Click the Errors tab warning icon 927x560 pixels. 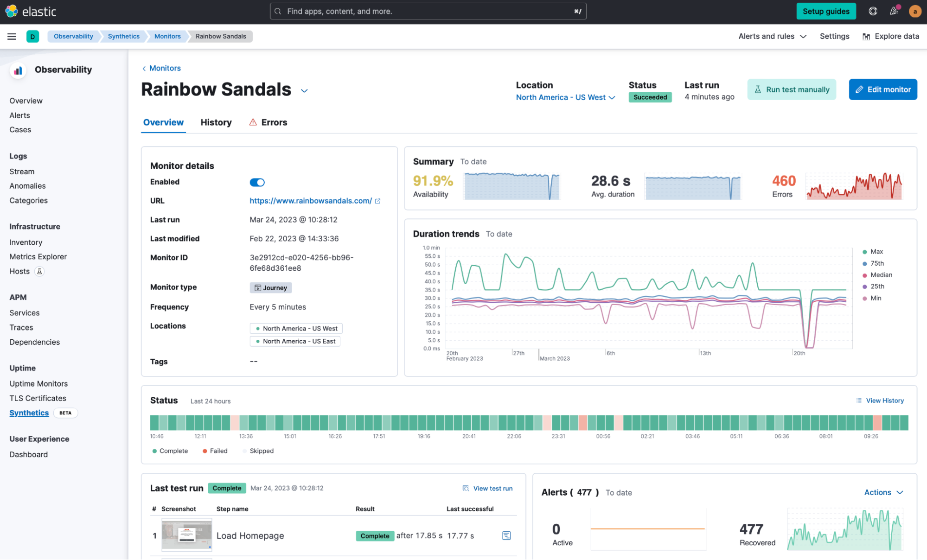253,122
